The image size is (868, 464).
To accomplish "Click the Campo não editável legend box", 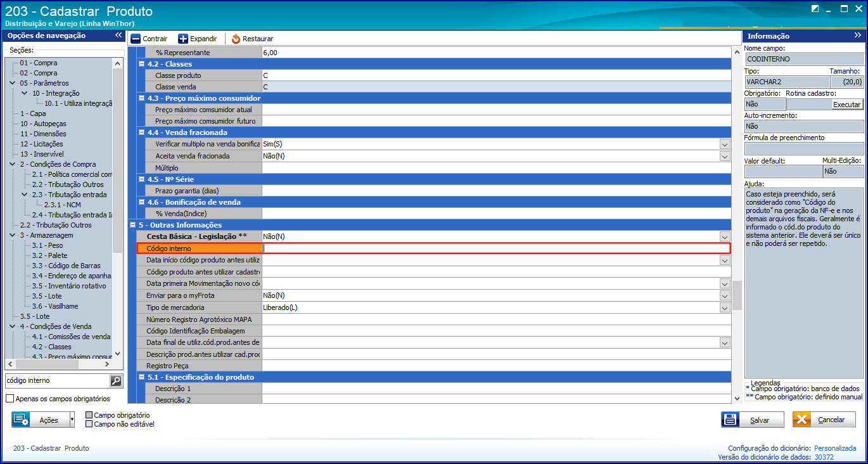I will 89,424.
